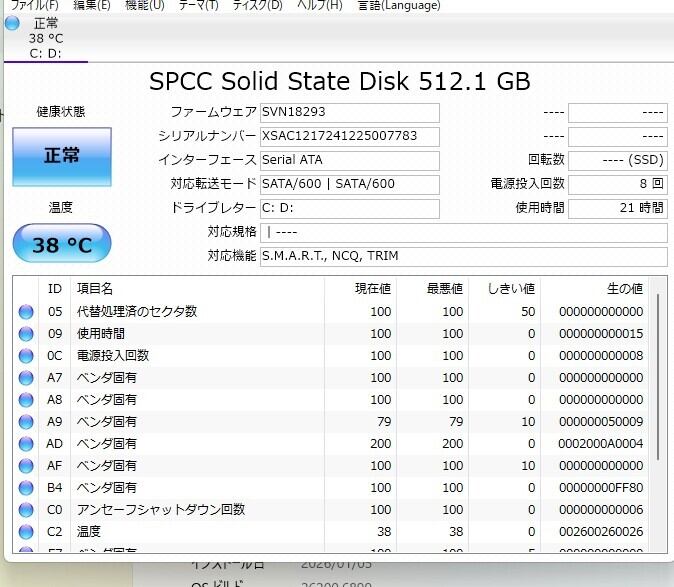Click raw value 000000050009
Viewport: 674px width, 587px height.
click(x=601, y=422)
